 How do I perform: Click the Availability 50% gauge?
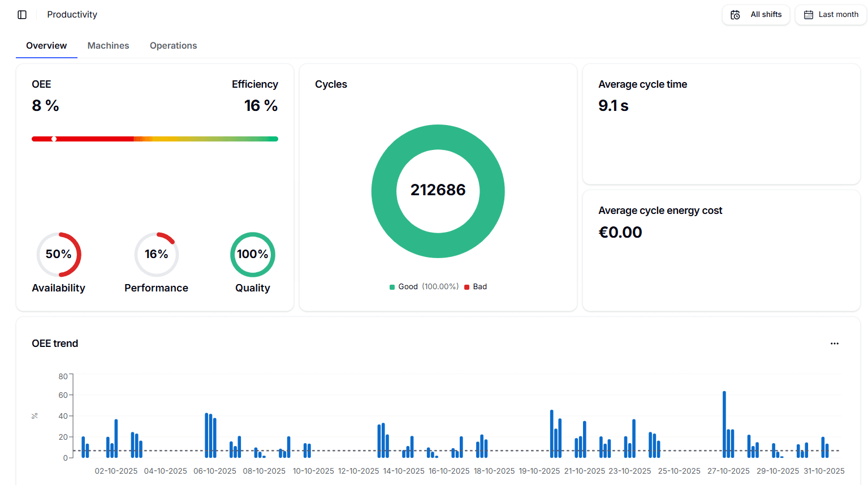(x=59, y=255)
